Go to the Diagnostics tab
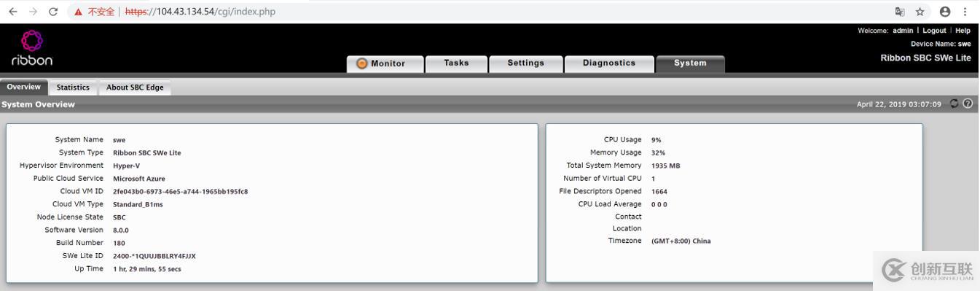Screen dimensions: 980x291 pos(609,63)
